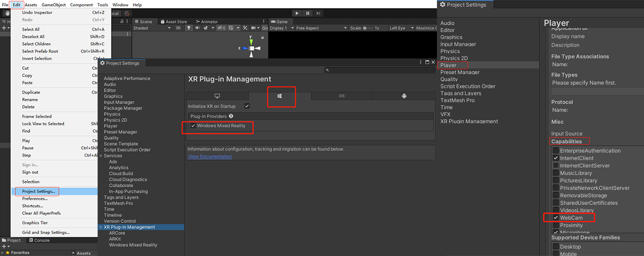Switch to the Console tab
The image size is (644, 256).
click(39, 240)
